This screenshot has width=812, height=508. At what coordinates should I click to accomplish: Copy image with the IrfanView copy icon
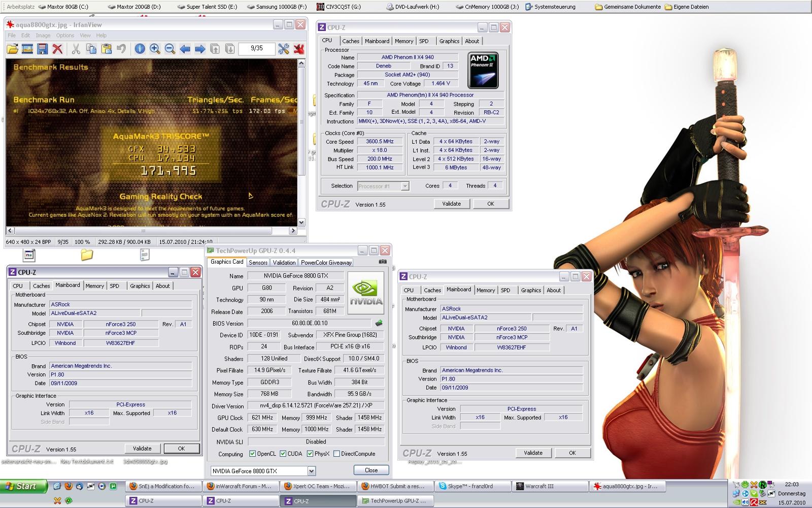point(91,49)
